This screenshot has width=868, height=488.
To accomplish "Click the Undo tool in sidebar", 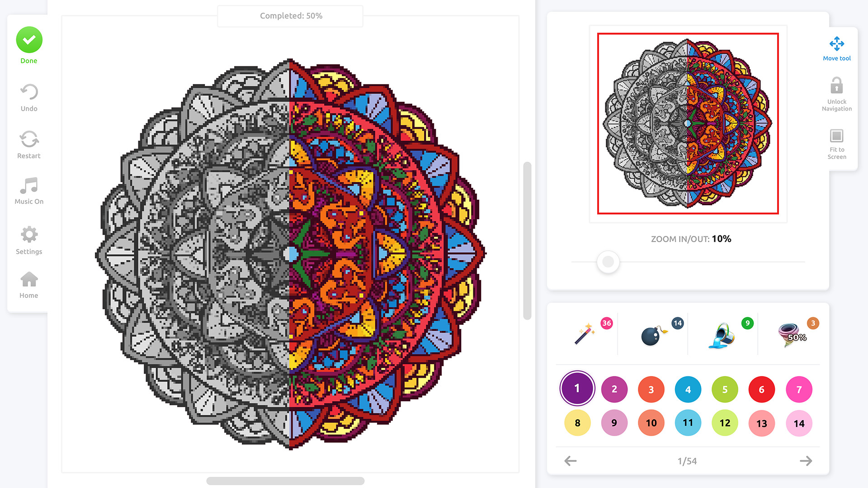I will pyautogui.click(x=28, y=98).
